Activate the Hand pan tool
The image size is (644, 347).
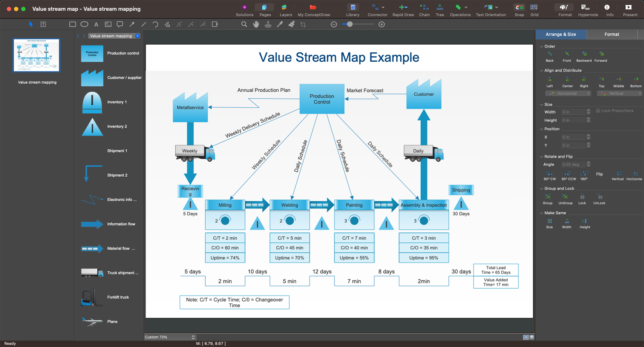pyautogui.click(x=256, y=24)
